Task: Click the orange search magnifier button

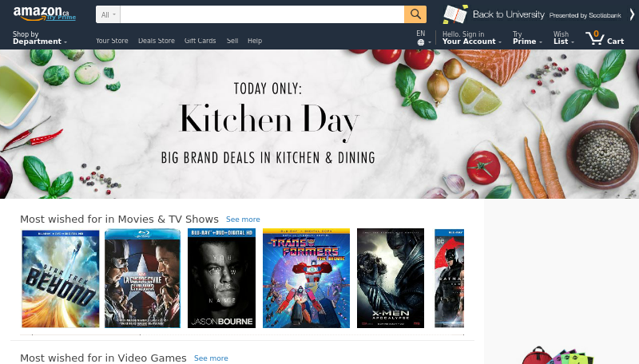Action: 415,14
